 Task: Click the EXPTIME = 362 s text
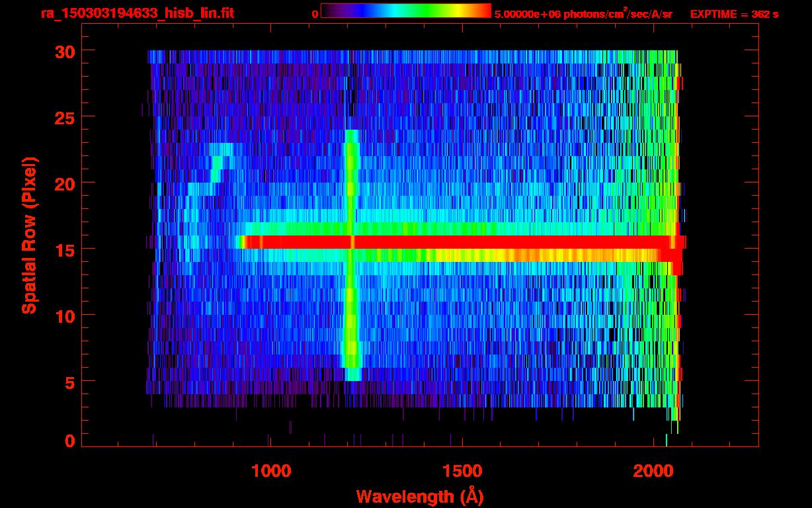tap(734, 14)
